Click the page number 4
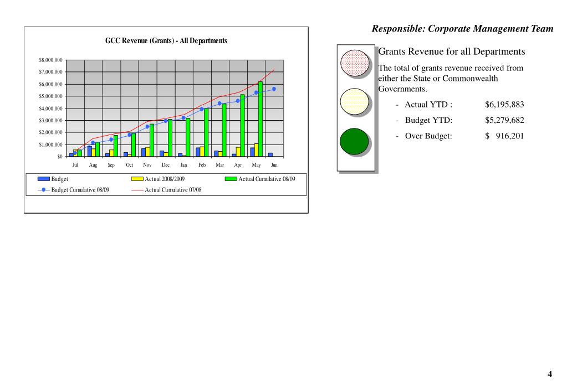The image size is (567, 392). 550,374
